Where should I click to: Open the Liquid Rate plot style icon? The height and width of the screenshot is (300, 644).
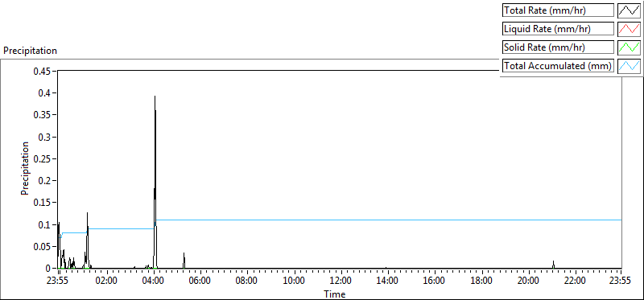[x=629, y=29]
